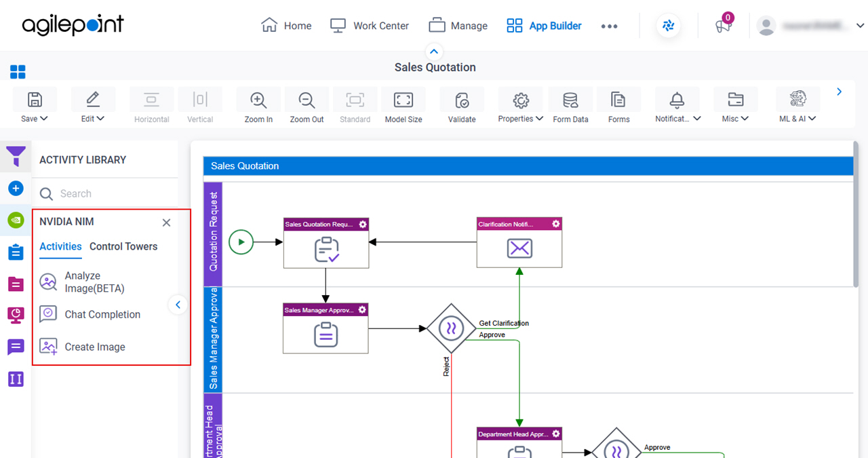Click the Model Size icon

pos(403,100)
